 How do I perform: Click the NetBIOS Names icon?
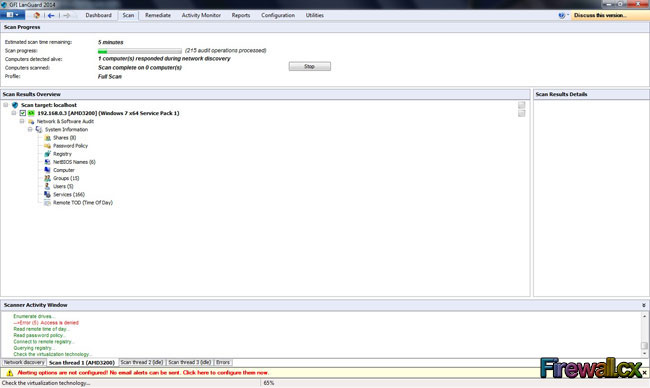[x=47, y=162]
